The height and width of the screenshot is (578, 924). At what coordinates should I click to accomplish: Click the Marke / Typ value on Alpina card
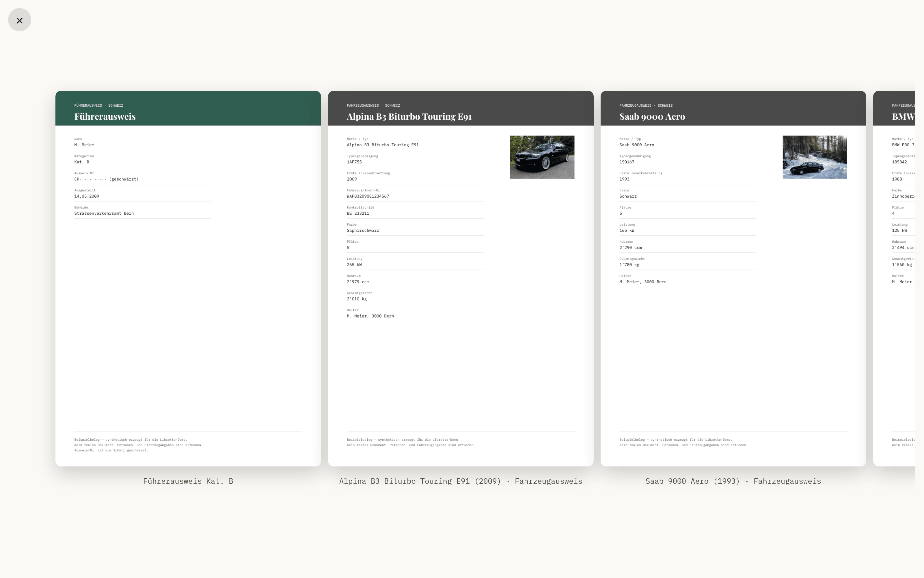coord(383,145)
